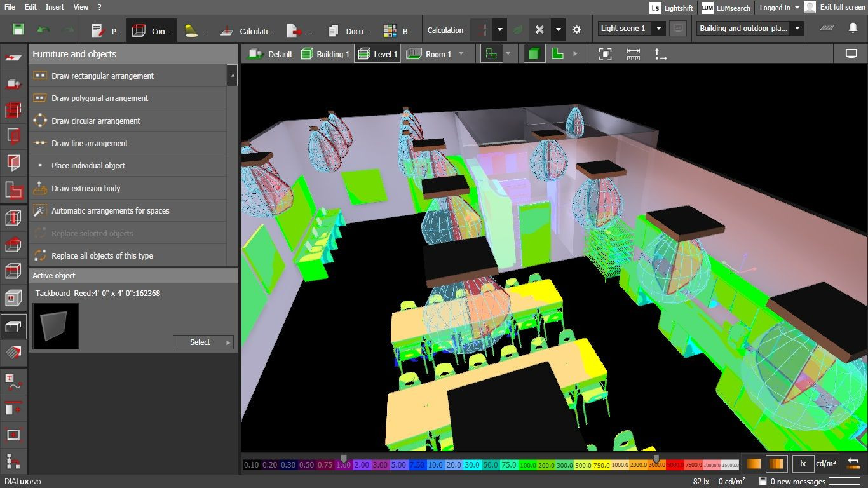Click Automatic arrangements for spaces

pos(110,210)
